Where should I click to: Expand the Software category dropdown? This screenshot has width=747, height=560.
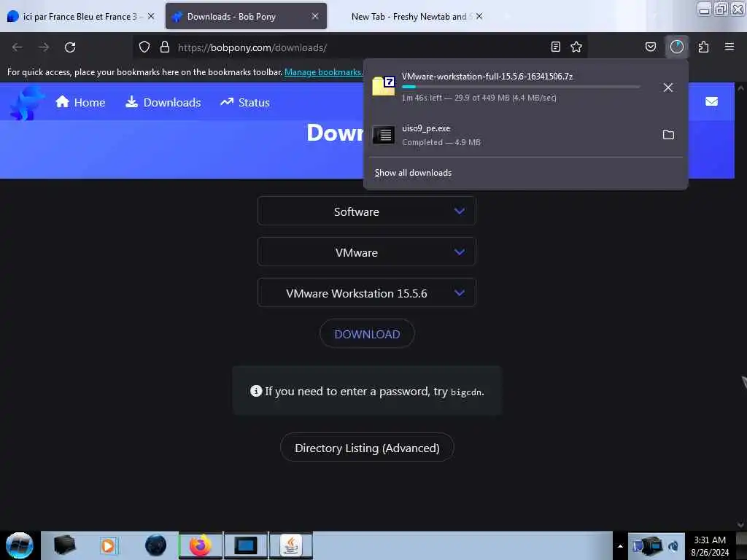click(366, 211)
